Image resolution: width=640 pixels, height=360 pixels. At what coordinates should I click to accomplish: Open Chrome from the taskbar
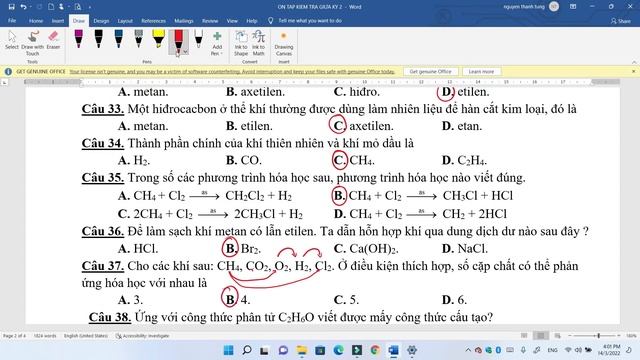375,350
